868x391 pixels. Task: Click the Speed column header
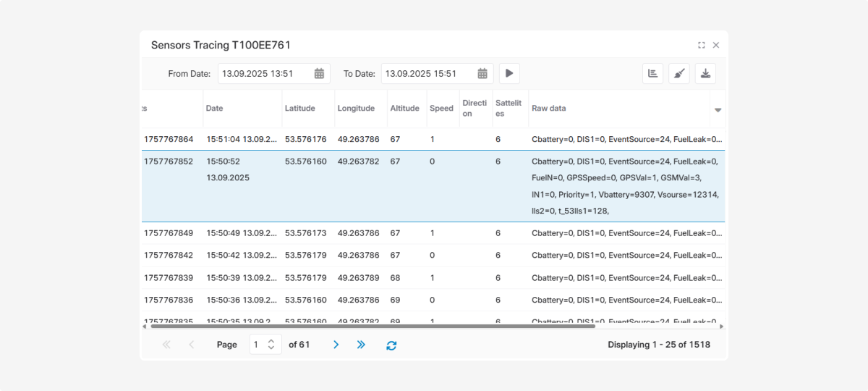[441, 109]
